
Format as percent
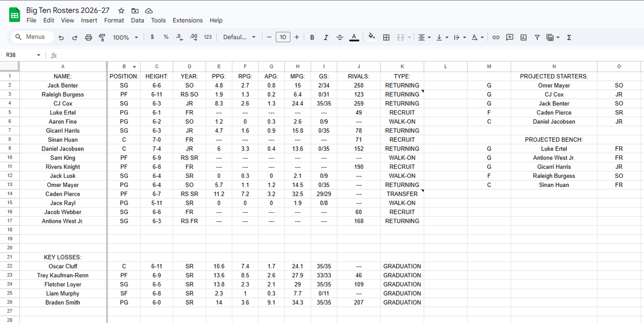(x=166, y=37)
